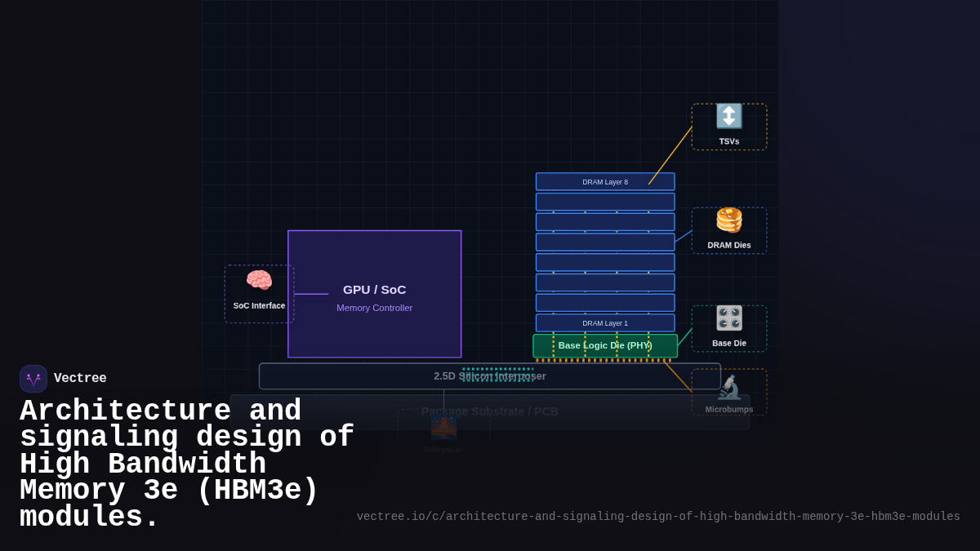980x551 pixels.
Task: Open the vectree.io article link
Action: pyautogui.click(x=657, y=516)
